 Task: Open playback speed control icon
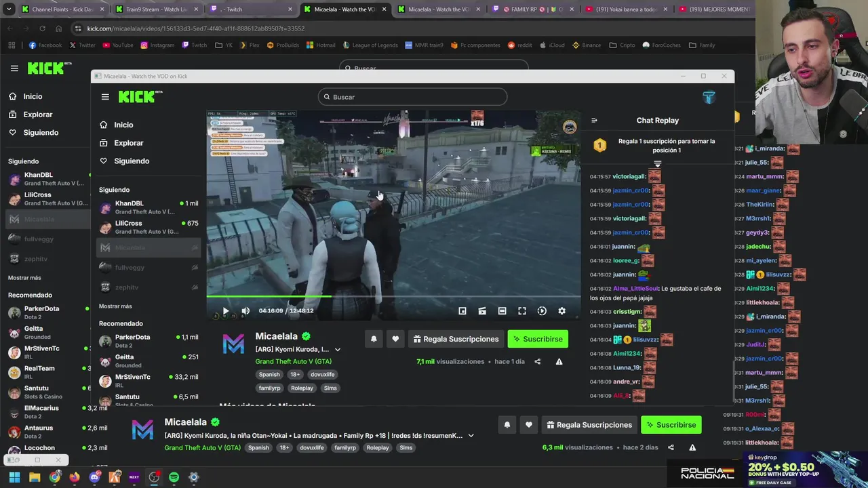[542, 311]
